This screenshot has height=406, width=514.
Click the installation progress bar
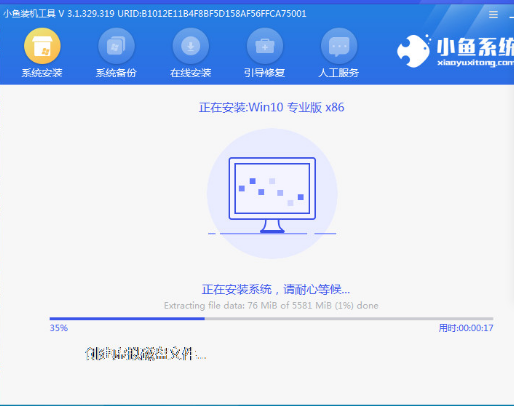(271, 319)
